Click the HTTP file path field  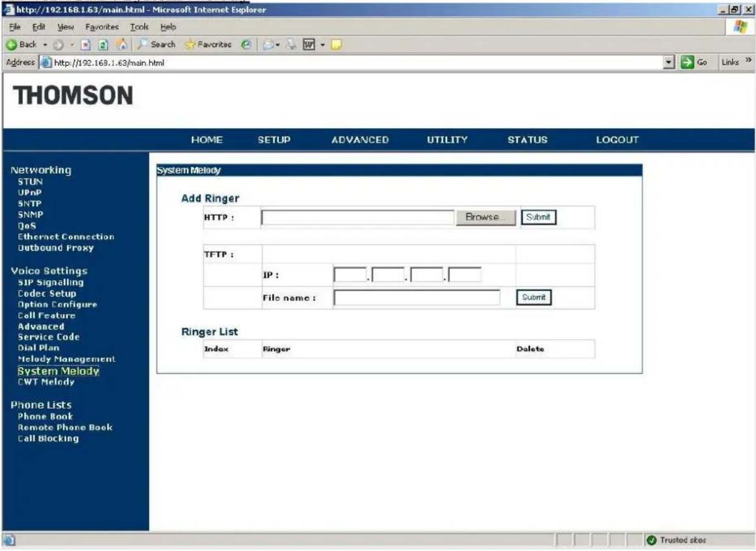(358, 217)
